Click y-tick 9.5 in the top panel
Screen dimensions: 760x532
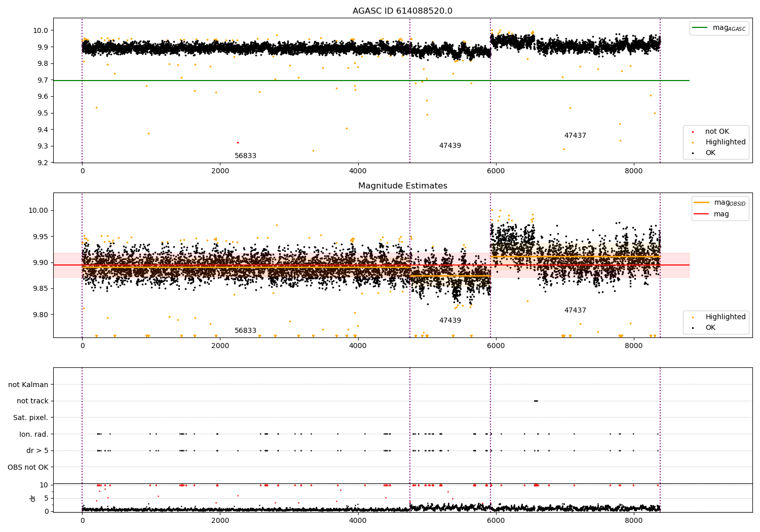click(43, 113)
